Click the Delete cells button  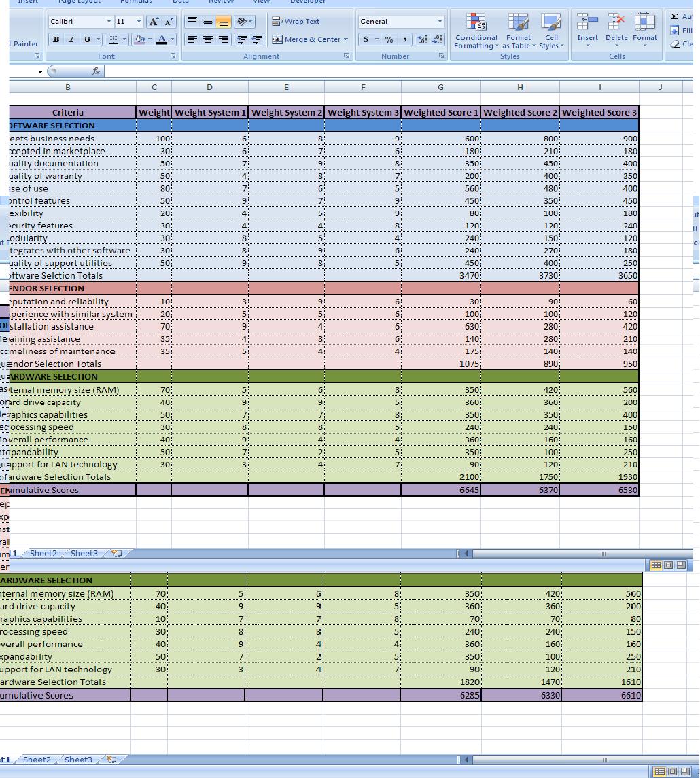[616, 31]
